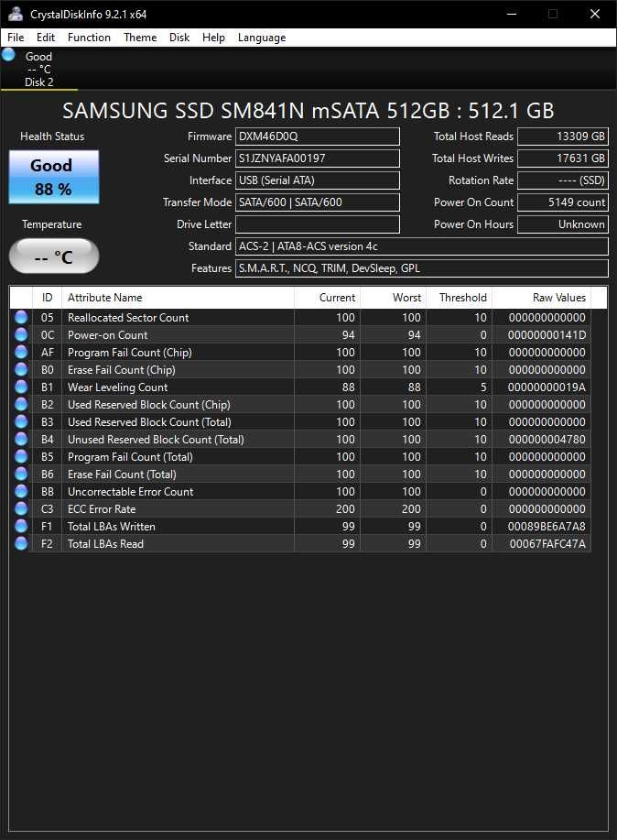Click status orb for Unused Reserved Block Count (Total)
Viewport: 617px width, 840px height.
pos(21,440)
